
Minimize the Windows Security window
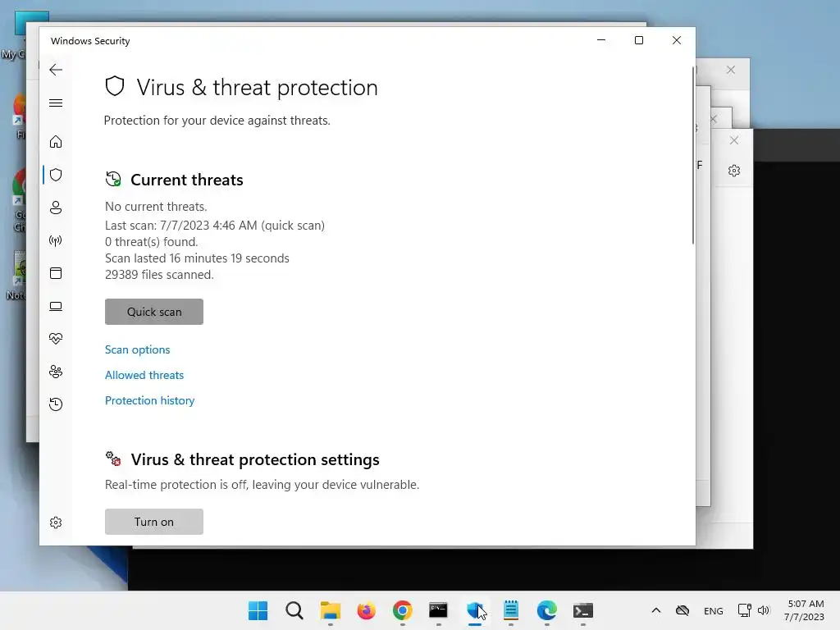(601, 40)
